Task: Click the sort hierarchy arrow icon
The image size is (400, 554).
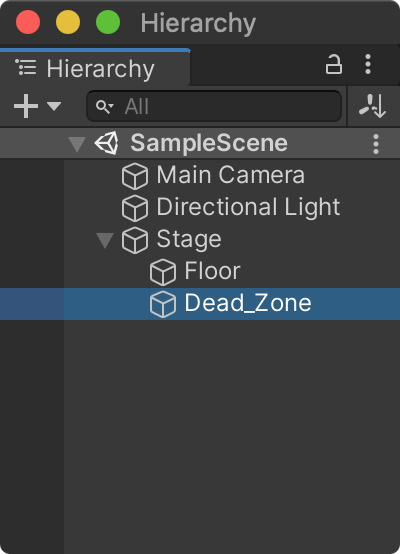Action: [372, 106]
